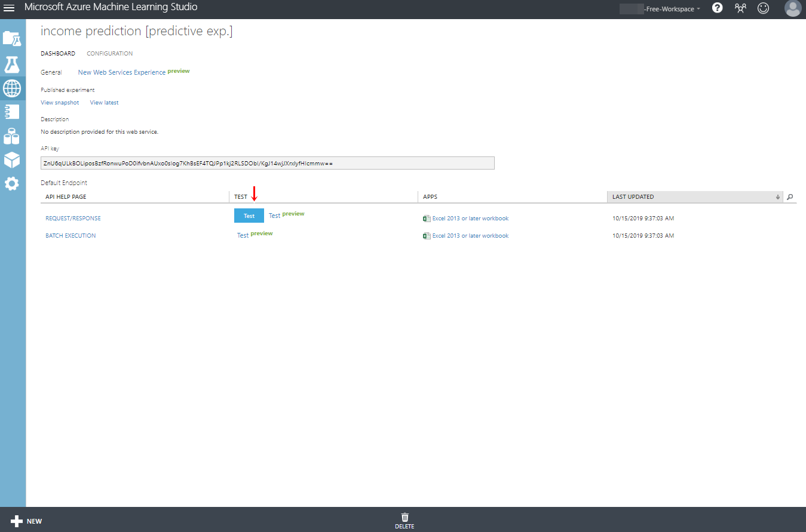Screen dimensions: 806x532
Task: Open the BATCH EXECUTION API help page
Action: [x=71, y=236]
